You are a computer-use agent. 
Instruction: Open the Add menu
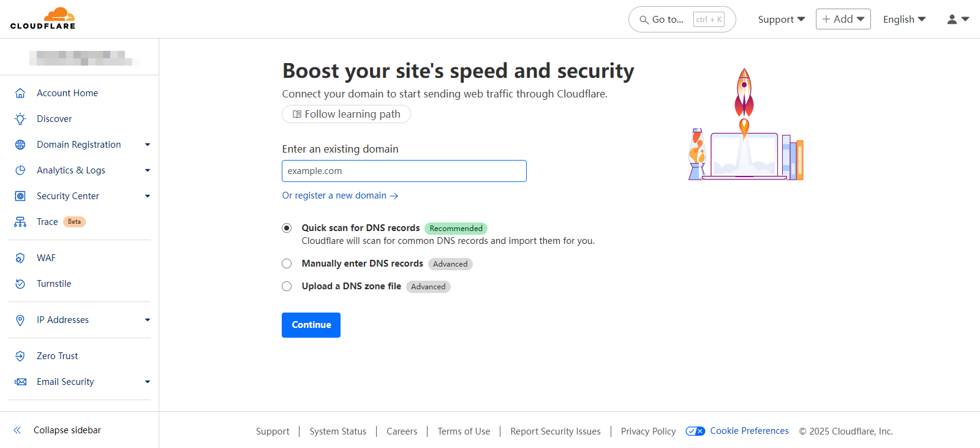[x=843, y=20]
